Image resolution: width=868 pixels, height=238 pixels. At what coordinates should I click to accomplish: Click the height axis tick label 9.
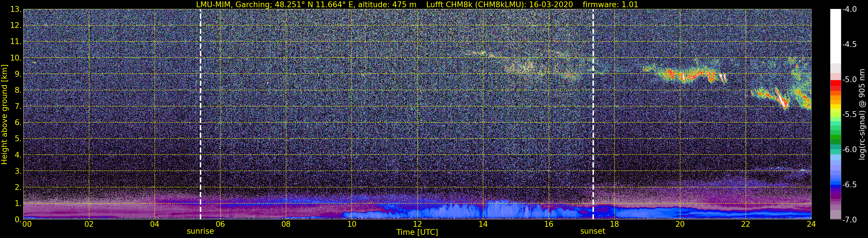pyautogui.click(x=18, y=74)
